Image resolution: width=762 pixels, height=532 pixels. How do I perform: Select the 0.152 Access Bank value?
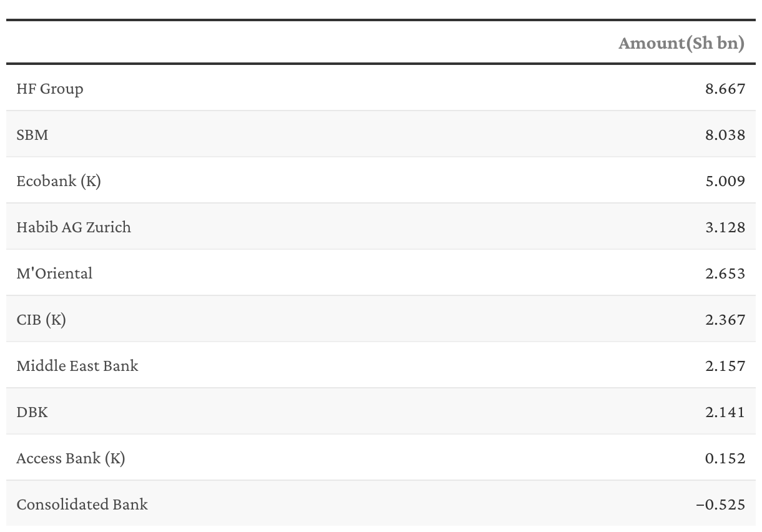point(725,458)
